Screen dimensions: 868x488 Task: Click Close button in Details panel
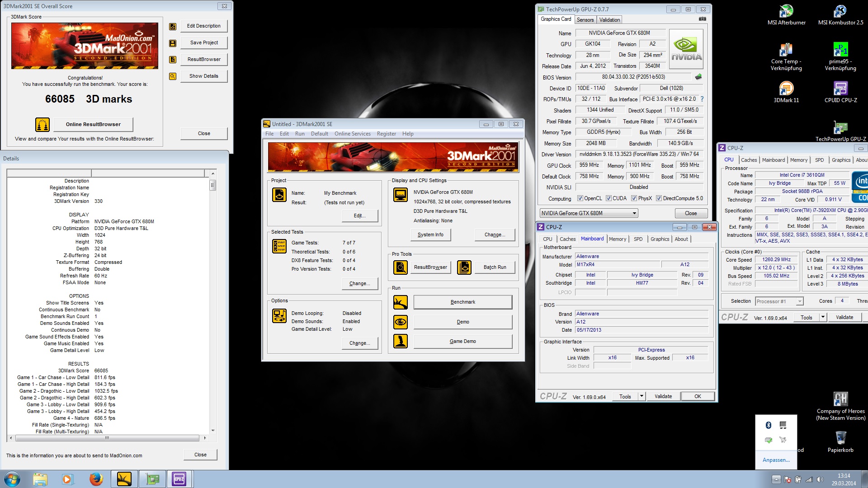[x=200, y=455]
